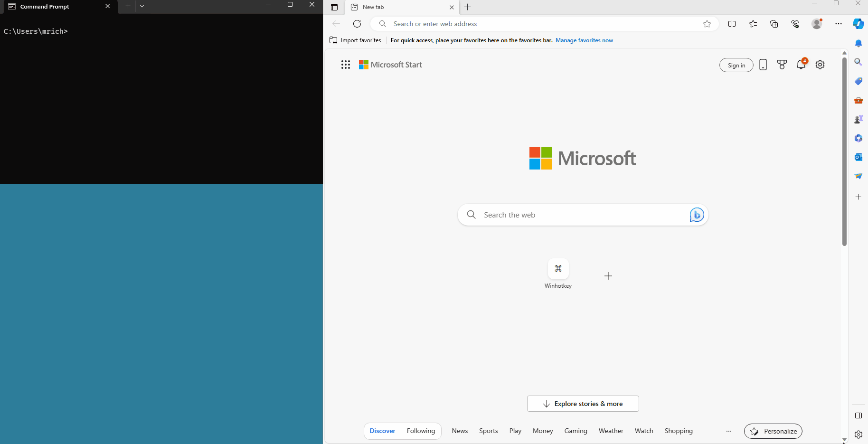The height and width of the screenshot is (444, 868).
Task: Switch to the Following feed tab
Action: tap(421, 431)
